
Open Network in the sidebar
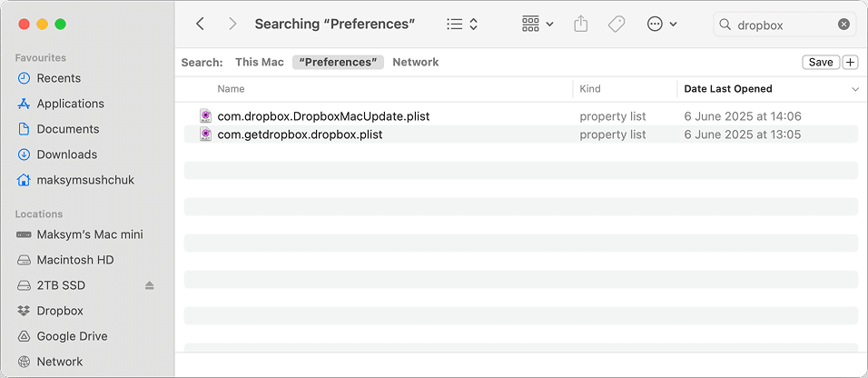pos(60,362)
